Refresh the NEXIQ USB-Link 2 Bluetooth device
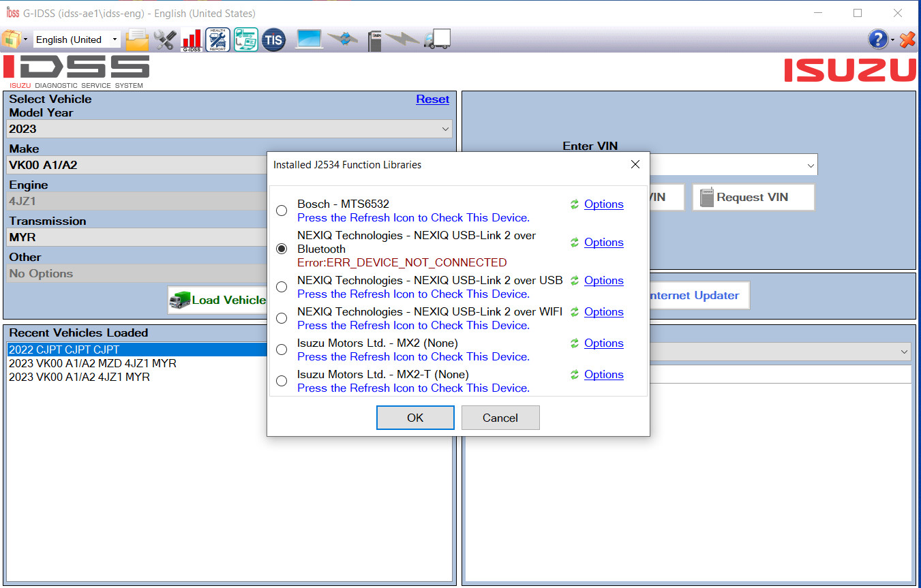Image resolution: width=921 pixels, height=588 pixels. pyautogui.click(x=575, y=243)
